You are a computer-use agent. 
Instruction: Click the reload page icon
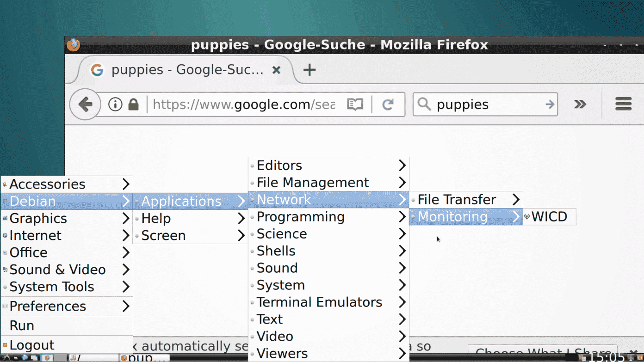coord(388,104)
